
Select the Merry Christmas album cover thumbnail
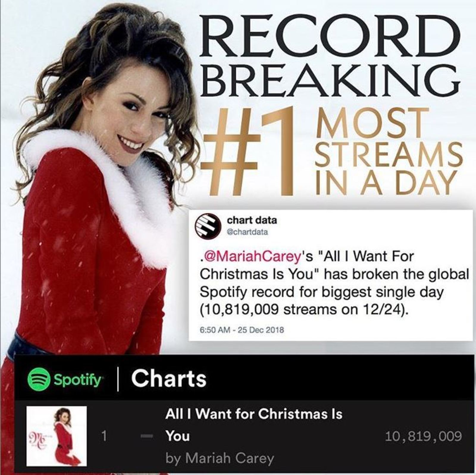pyautogui.click(x=57, y=436)
